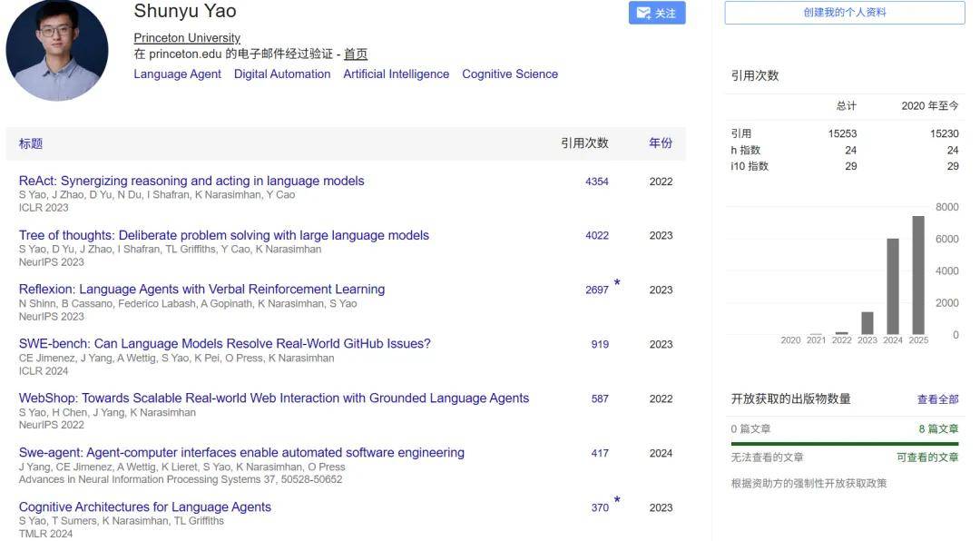Open the ReAct paper title link
Image resolution: width=980 pixels, height=541 pixels.
point(190,181)
